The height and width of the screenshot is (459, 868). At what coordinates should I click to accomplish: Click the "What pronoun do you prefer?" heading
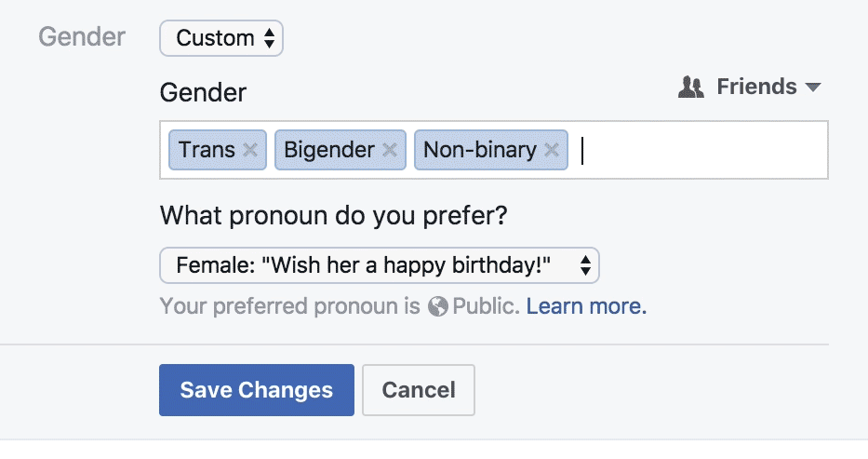(x=334, y=215)
